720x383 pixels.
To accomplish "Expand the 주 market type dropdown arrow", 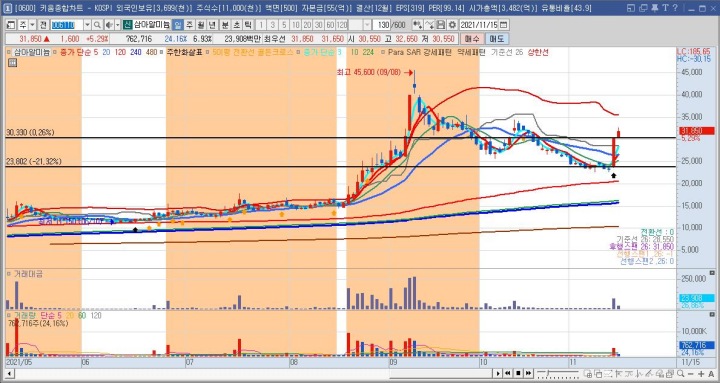I will click(32, 25).
